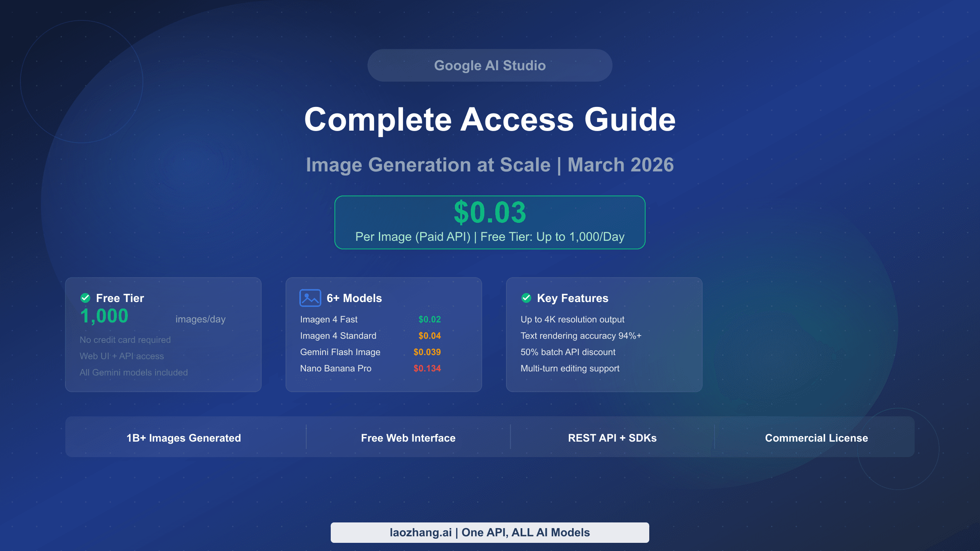Click Free Web Interface in bottom bar
Viewport: 980px width, 551px height.
click(408, 438)
